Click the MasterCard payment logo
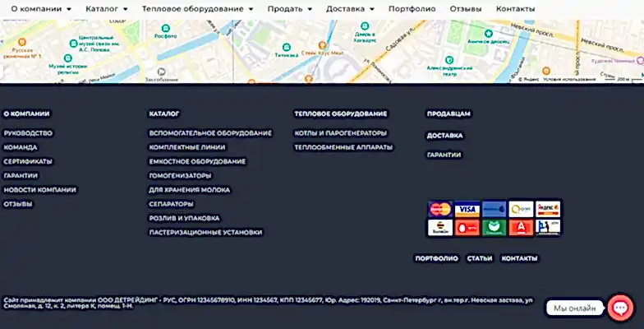Image resolution: width=644 pixels, height=329 pixels. coord(440,209)
